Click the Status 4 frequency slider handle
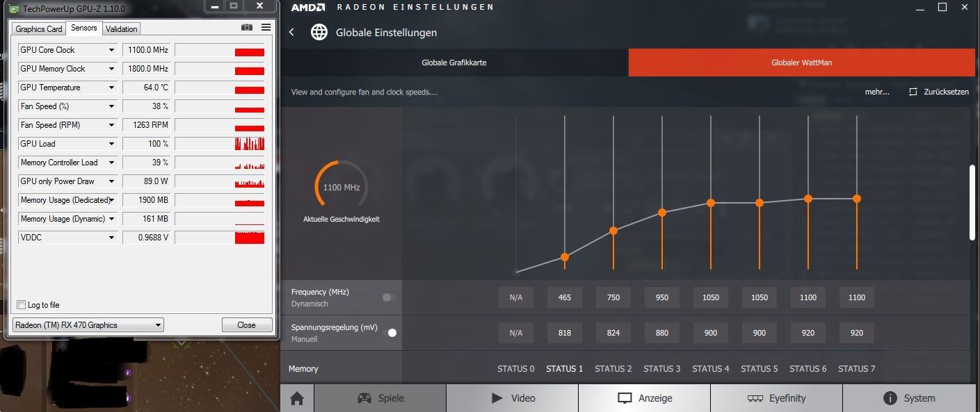The image size is (980, 412). tap(711, 203)
